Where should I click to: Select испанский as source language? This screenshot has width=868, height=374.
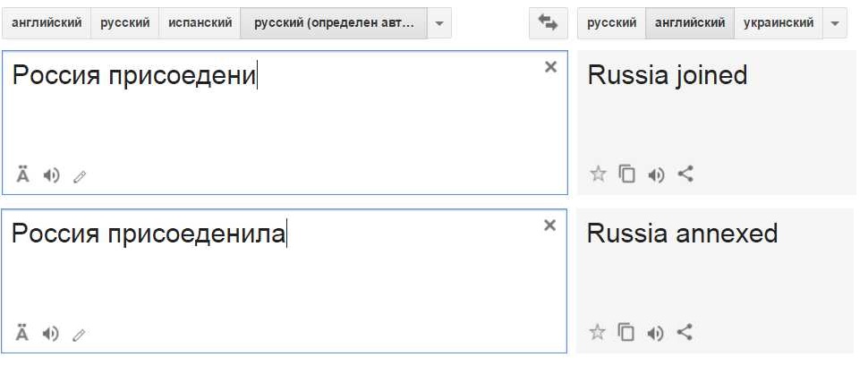(200, 23)
